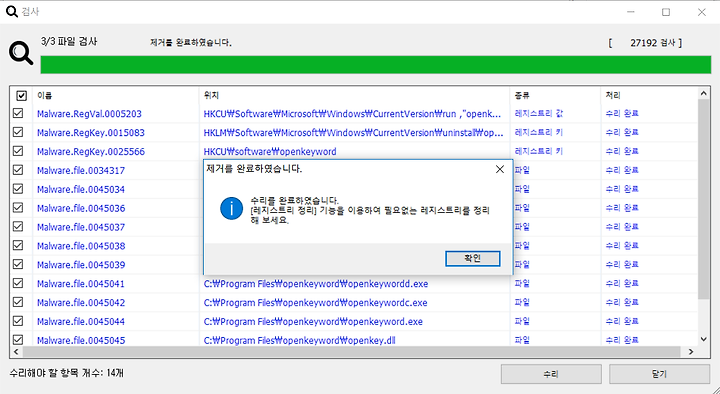720x394 pixels.
Task: Click the large magnifier scan icon
Action: pos(21,53)
